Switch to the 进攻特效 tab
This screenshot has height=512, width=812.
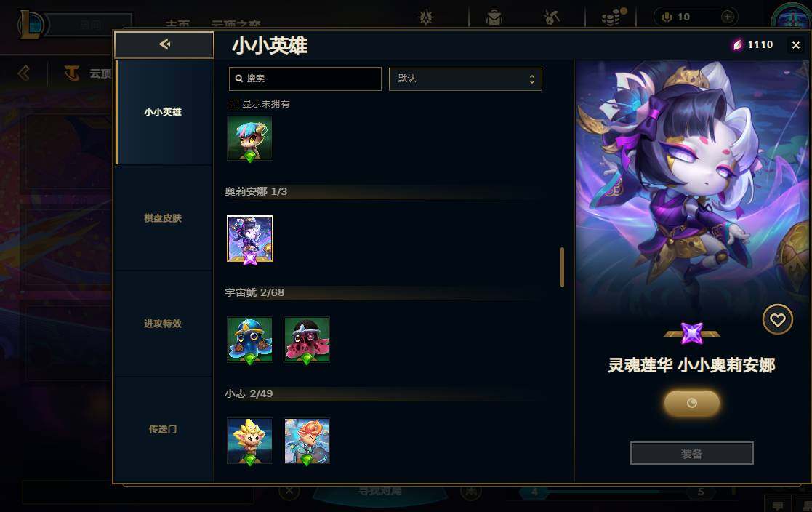coord(163,324)
